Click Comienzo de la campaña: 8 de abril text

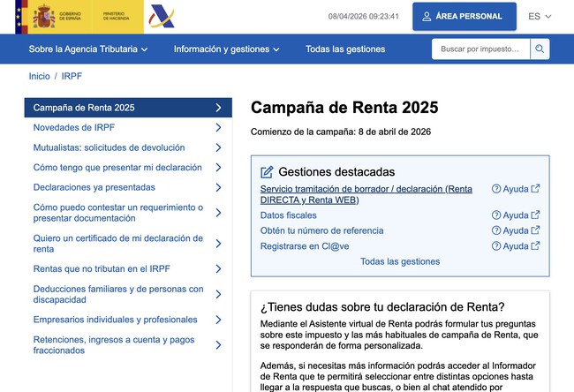pos(341,132)
